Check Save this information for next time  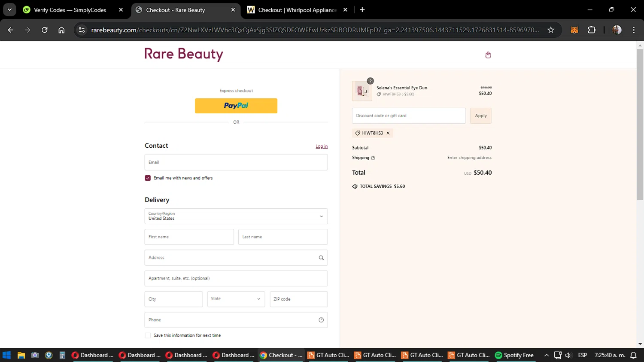148,335
